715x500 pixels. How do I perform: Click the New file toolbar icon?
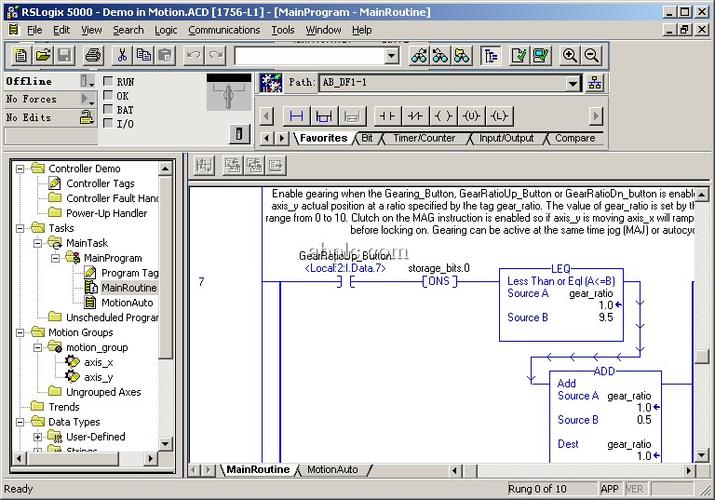point(21,56)
